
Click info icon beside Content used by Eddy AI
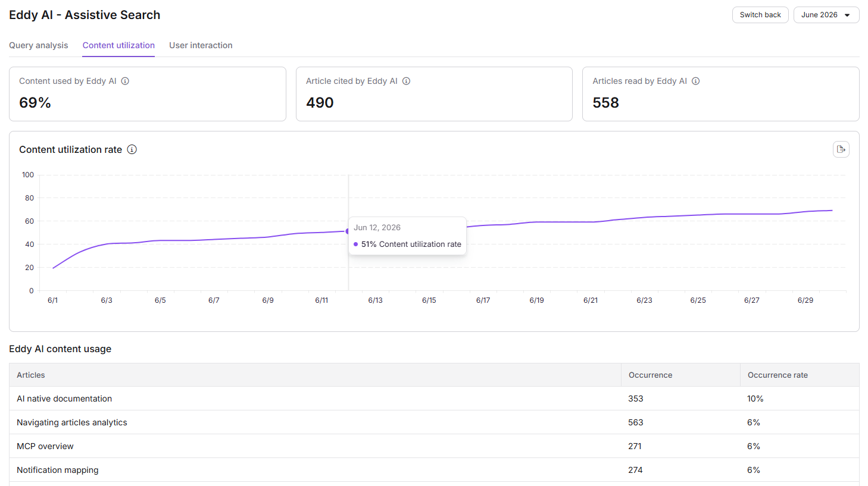[125, 81]
